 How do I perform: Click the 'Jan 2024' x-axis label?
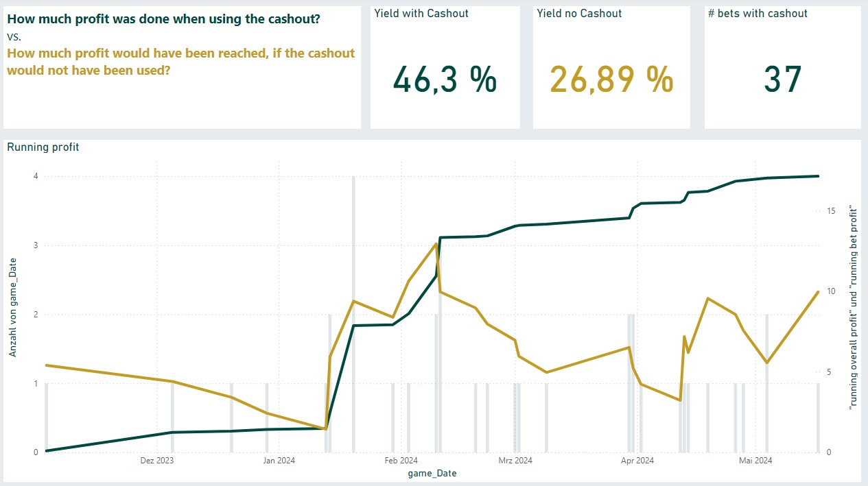pos(278,461)
